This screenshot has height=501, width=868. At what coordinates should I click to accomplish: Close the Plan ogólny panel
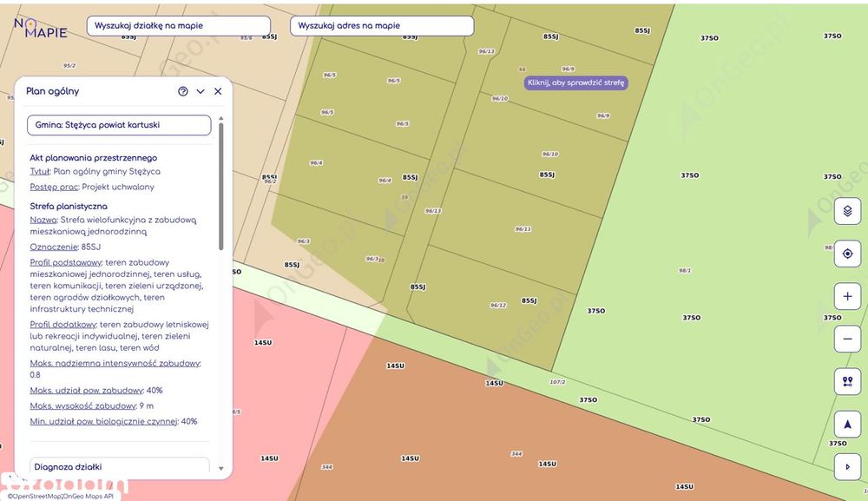(218, 91)
